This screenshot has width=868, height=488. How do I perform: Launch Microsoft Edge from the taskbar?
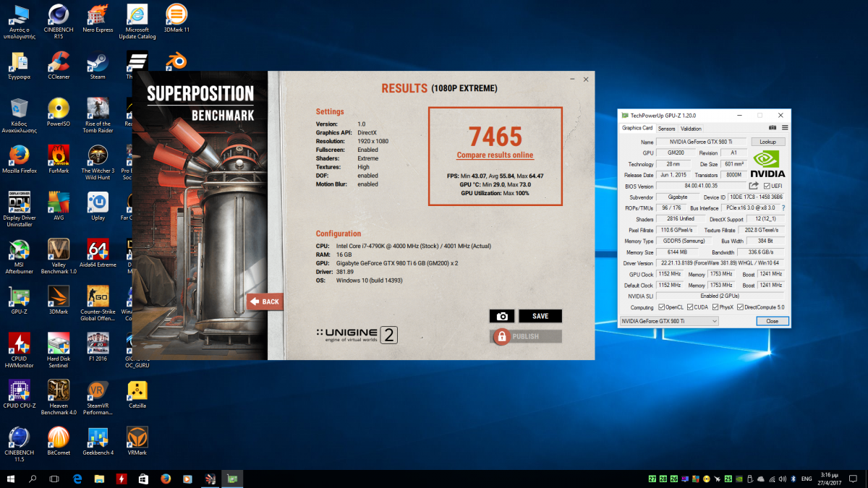point(77,479)
